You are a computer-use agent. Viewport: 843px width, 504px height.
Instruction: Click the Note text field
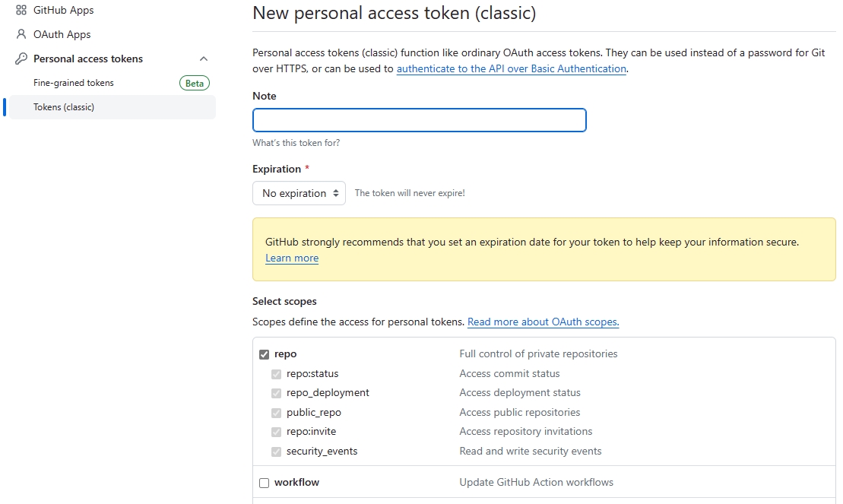(419, 120)
